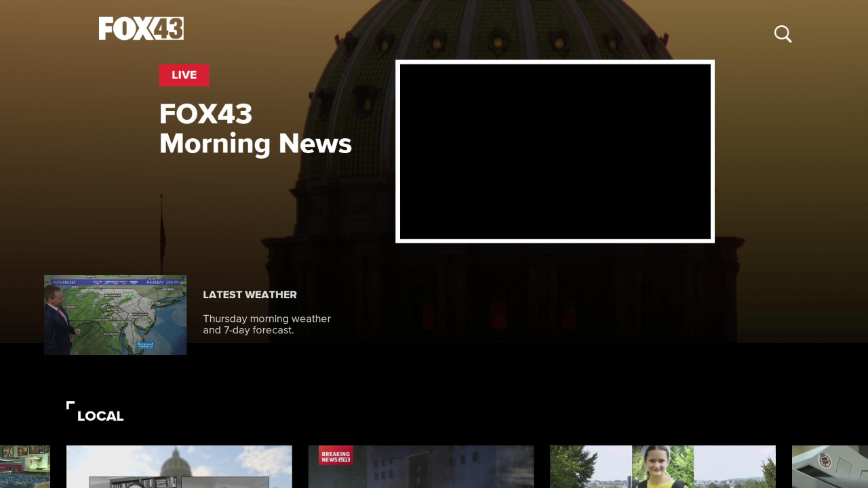Select the breaking news story thumbnail
868x488 pixels.
[x=420, y=467]
